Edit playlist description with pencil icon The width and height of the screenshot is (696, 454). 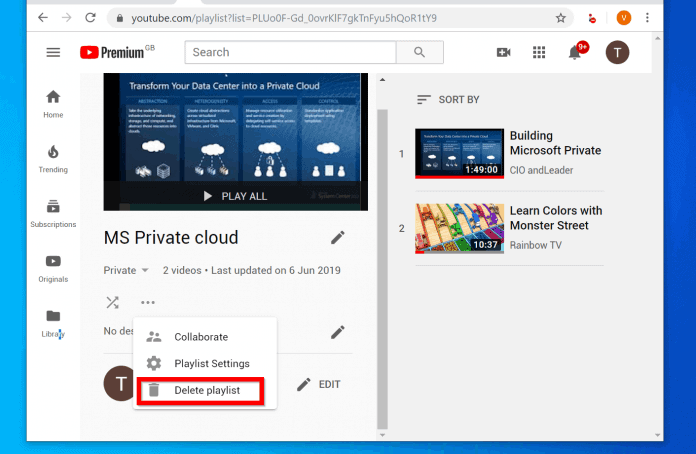coord(337,332)
